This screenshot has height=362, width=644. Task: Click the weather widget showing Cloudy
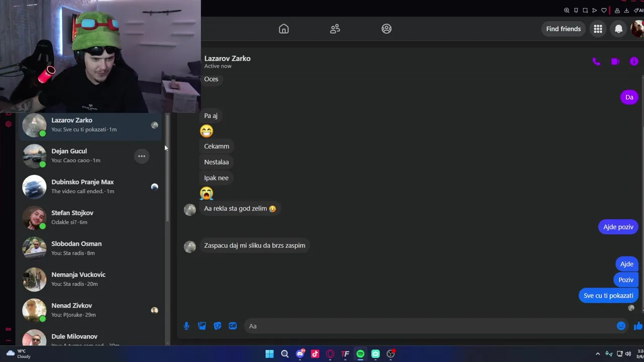(x=18, y=354)
